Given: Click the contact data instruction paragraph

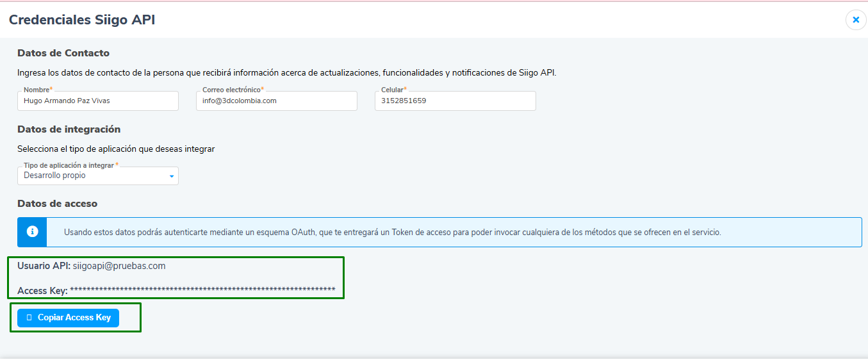Looking at the screenshot, I should point(287,72).
